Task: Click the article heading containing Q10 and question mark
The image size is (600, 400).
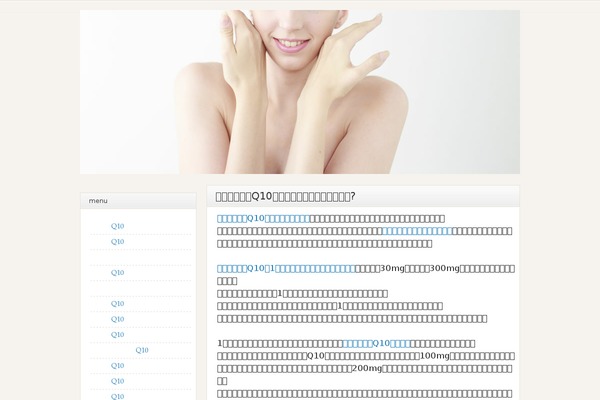Action: coord(285,196)
